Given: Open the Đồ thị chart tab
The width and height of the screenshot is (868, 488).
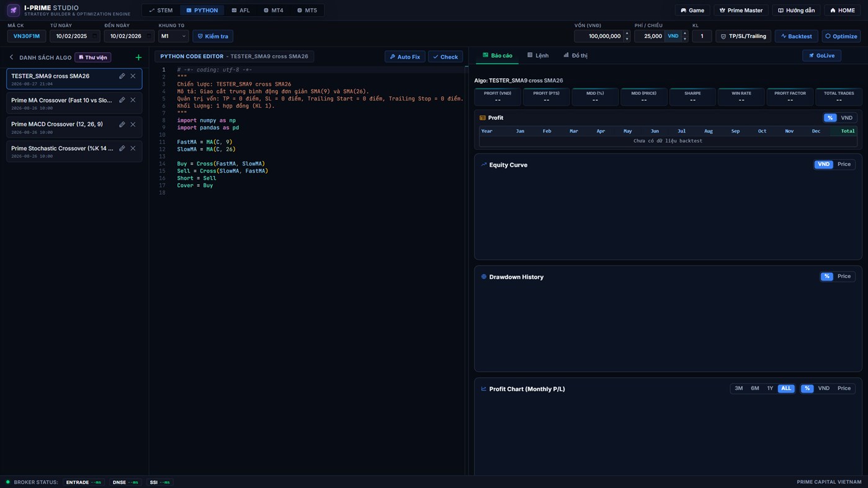Looking at the screenshot, I should point(575,56).
